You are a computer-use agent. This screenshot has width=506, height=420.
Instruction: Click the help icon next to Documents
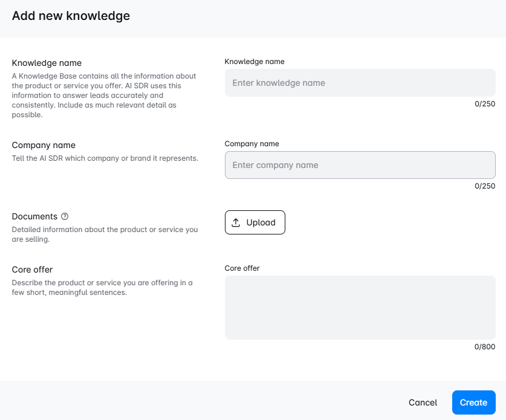click(x=65, y=216)
